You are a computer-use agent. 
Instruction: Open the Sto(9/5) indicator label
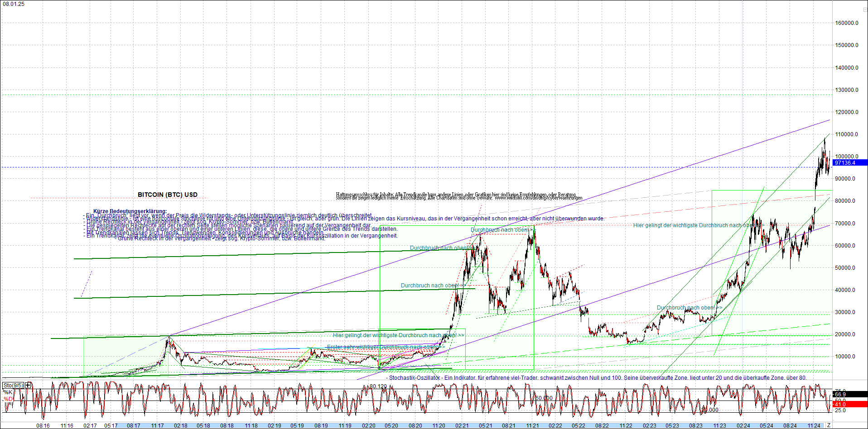tap(14, 385)
